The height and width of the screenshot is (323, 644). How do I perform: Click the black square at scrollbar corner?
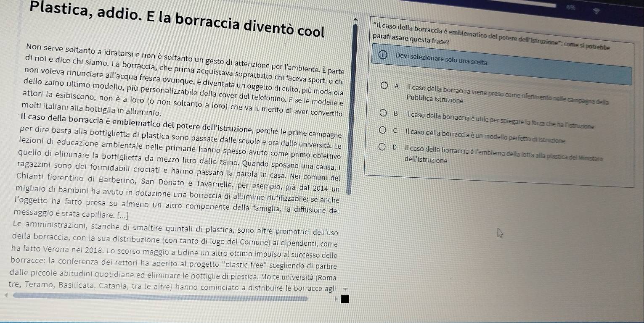click(345, 299)
